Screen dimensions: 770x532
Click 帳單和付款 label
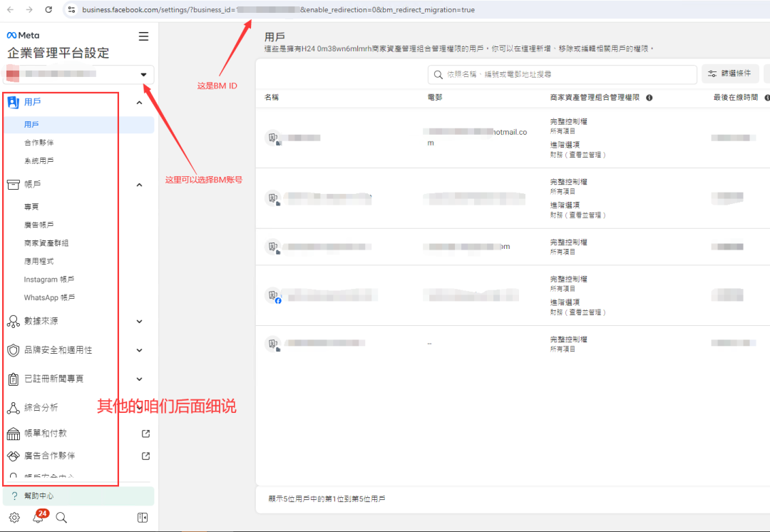(46, 434)
